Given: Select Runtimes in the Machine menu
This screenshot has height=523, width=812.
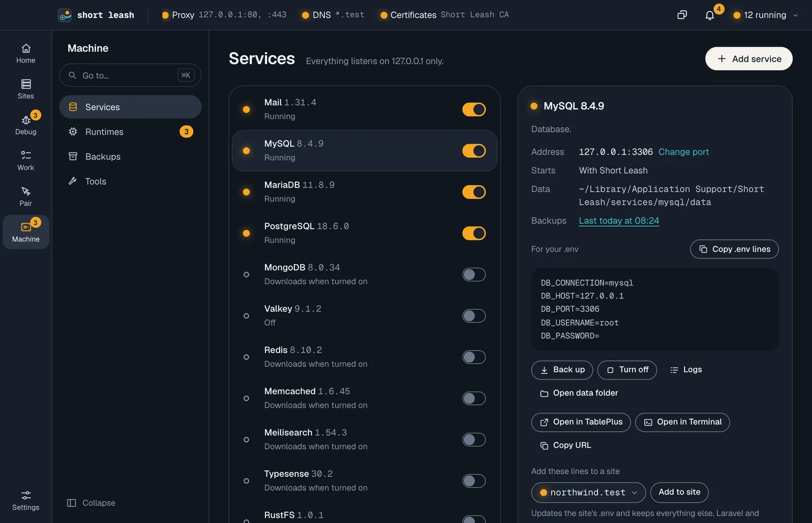Looking at the screenshot, I should click(130, 132).
